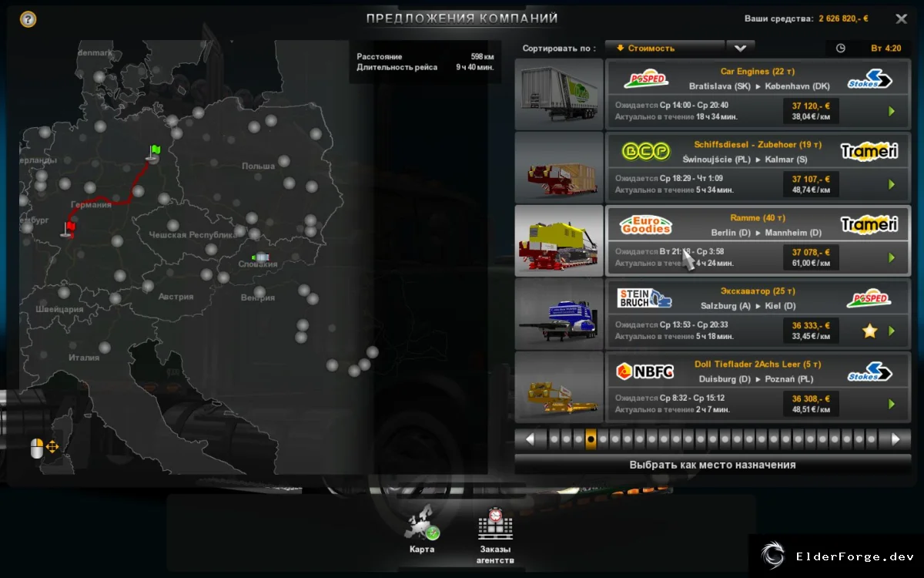Click the Stokes logo in Car Engines row
The height and width of the screenshot is (578, 924).
pyautogui.click(x=869, y=79)
